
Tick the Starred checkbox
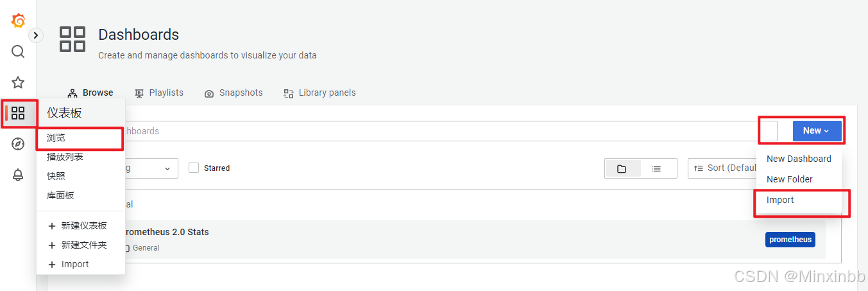[x=194, y=168]
